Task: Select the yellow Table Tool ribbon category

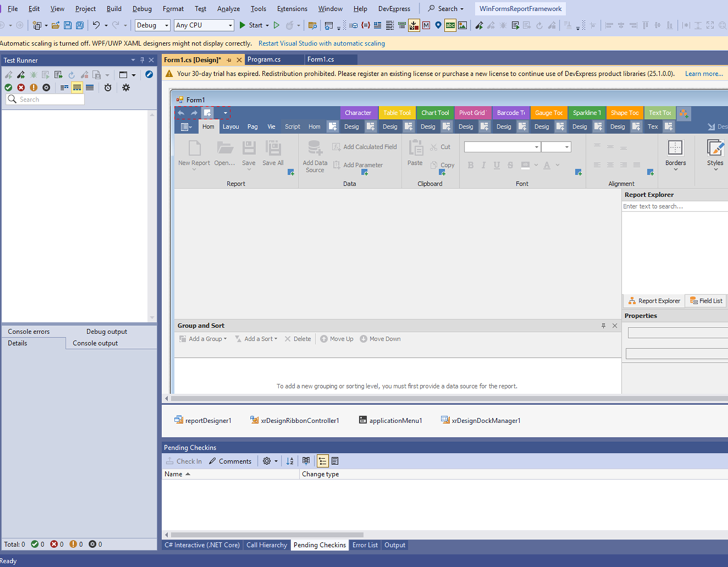Action: click(397, 113)
